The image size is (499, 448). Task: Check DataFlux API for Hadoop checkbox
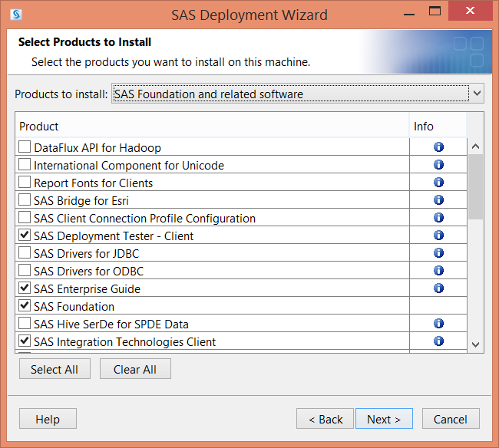(x=25, y=147)
